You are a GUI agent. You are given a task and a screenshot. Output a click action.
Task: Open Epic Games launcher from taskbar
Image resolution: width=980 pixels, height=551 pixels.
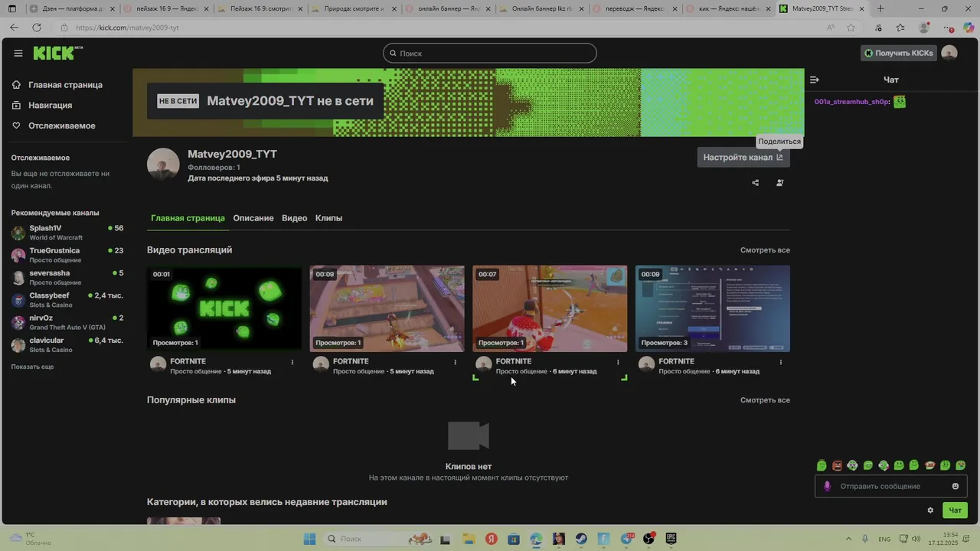(x=671, y=539)
